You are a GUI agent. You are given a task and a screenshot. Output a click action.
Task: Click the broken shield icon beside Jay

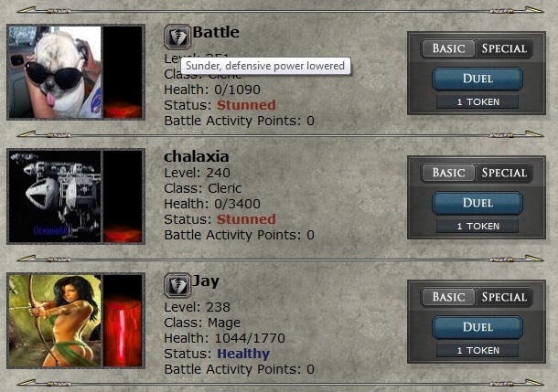(177, 285)
